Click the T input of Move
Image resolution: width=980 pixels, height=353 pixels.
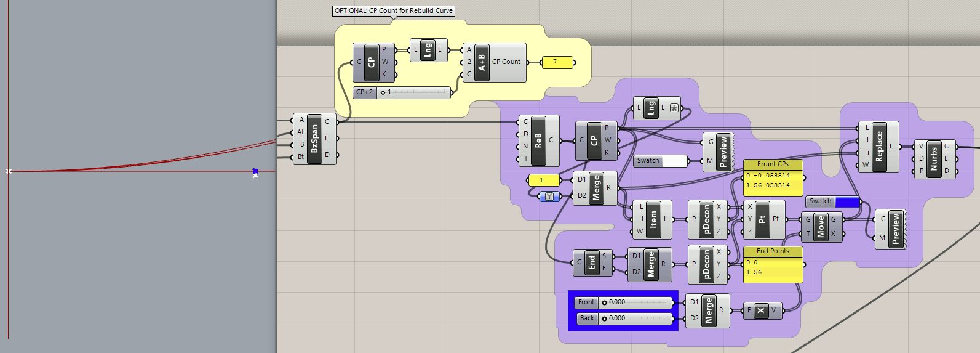coord(808,233)
